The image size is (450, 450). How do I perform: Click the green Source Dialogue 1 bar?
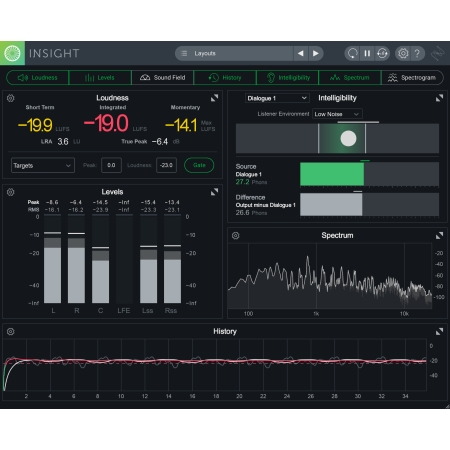point(332,174)
